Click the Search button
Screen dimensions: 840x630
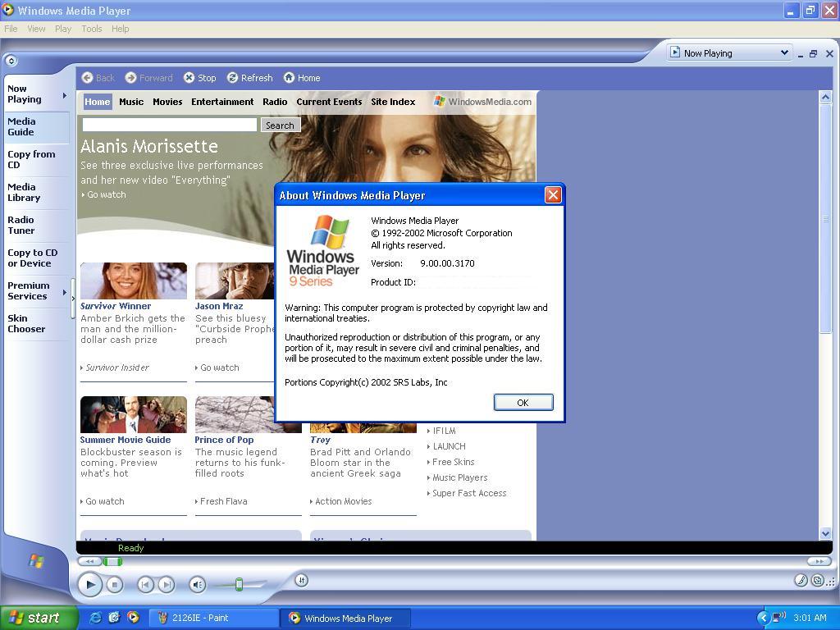(x=281, y=126)
